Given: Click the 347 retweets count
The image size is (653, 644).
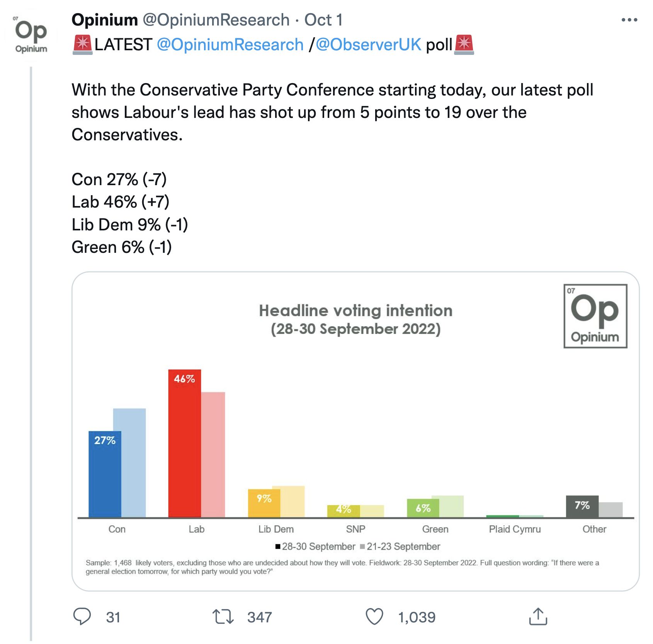Looking at the screenshot, I should pos(260,617).
